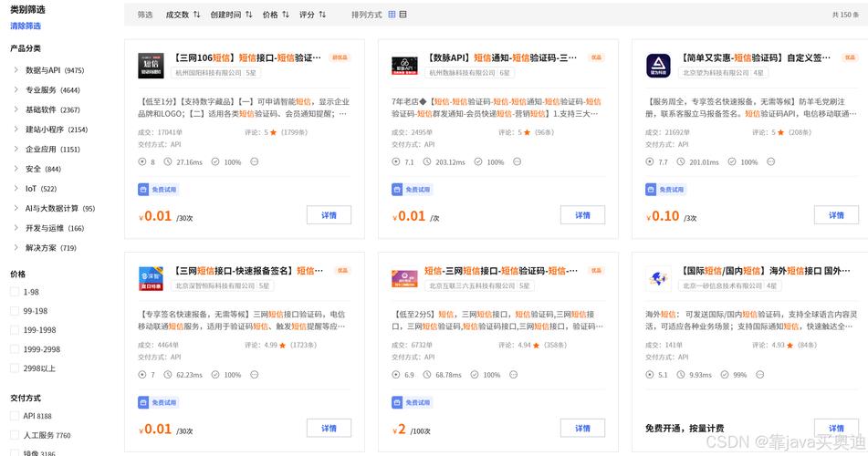Click the 简单又实惠 product logo thumbnail
The width and height of the screenshot is (868, 456).
[x=658, y=66]
